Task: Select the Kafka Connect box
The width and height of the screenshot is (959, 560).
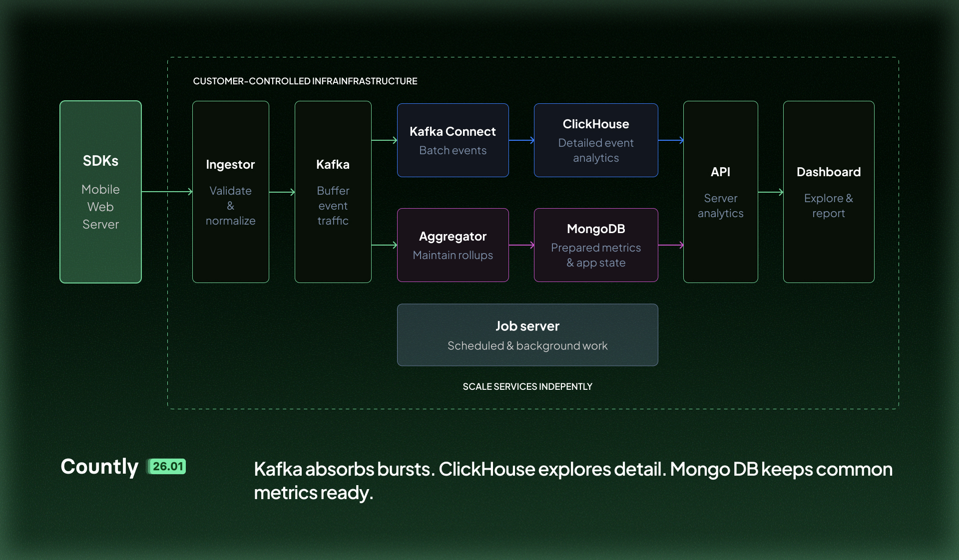Action: pos(453,140)
